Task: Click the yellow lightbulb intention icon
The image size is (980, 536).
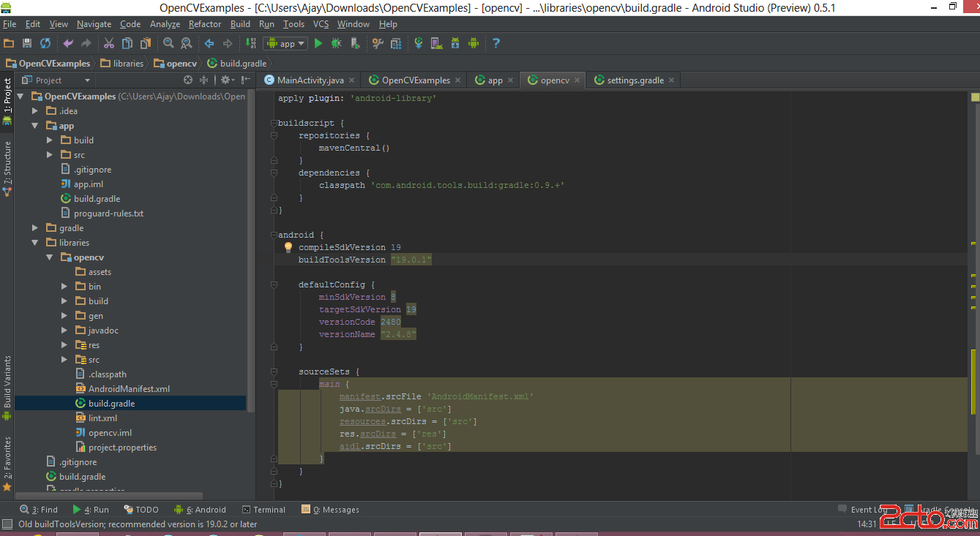Action: [288, 247]
